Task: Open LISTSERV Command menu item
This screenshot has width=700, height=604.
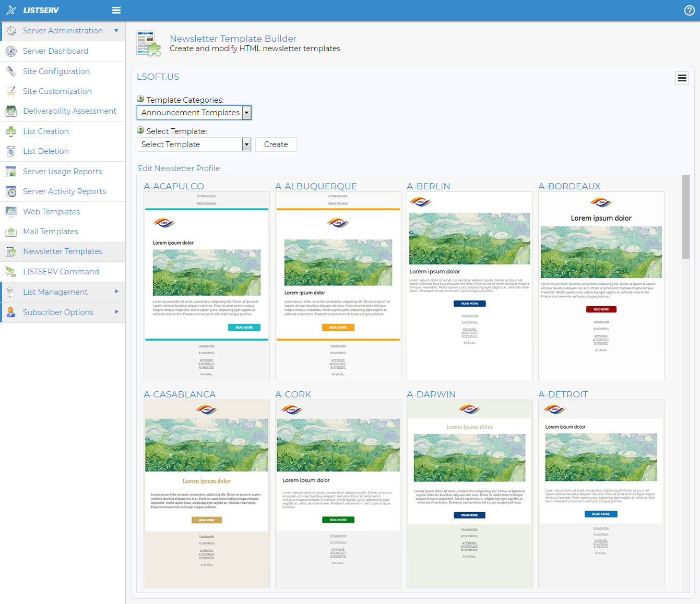Action: [61, 272]
